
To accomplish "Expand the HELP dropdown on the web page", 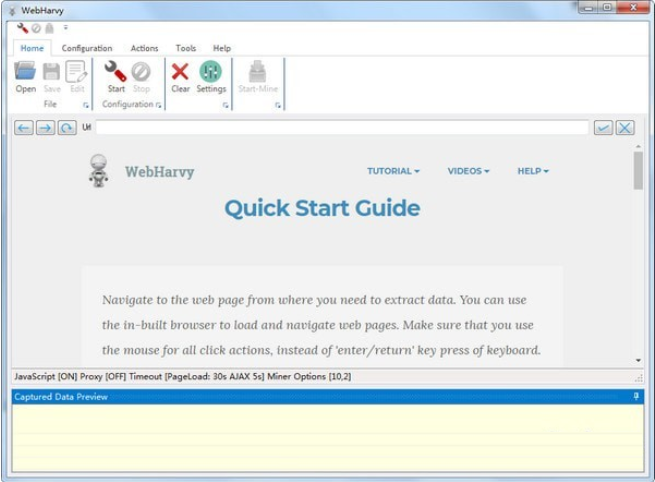I will coord(533,171).
